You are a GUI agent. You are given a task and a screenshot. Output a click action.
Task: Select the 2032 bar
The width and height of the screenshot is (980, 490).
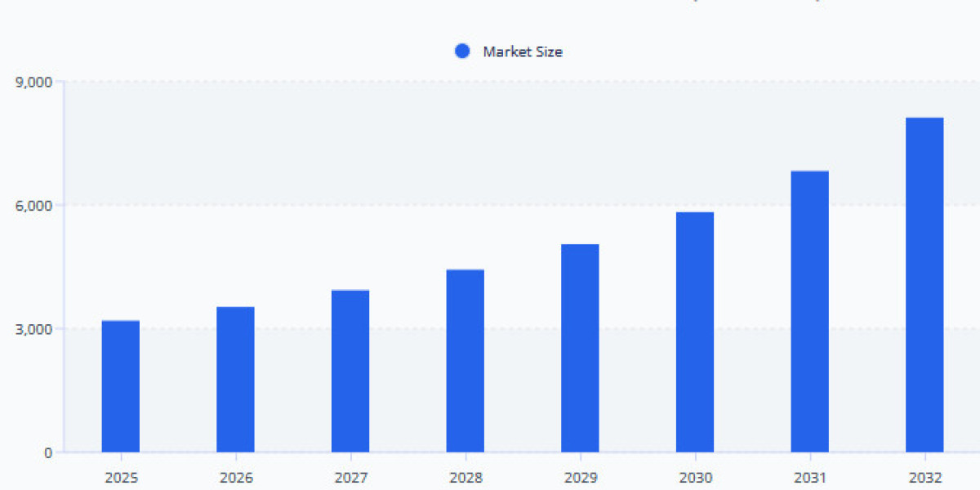click(924, 286)
